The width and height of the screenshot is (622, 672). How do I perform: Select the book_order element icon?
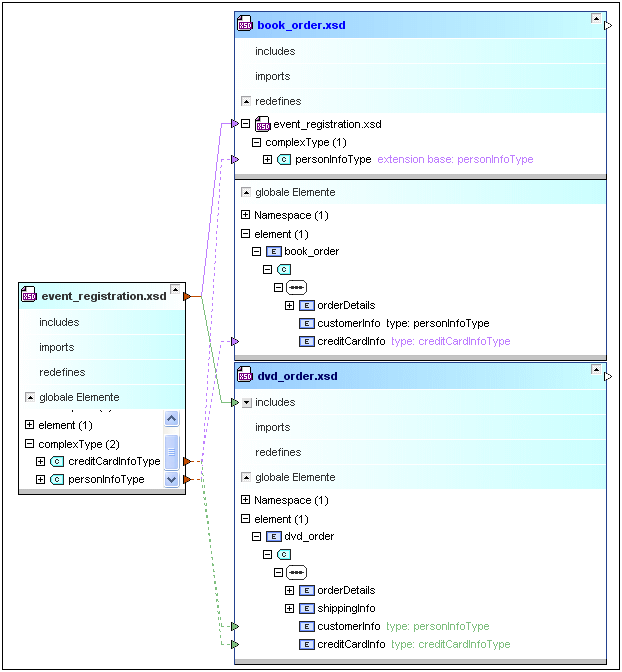pos(274,252)
